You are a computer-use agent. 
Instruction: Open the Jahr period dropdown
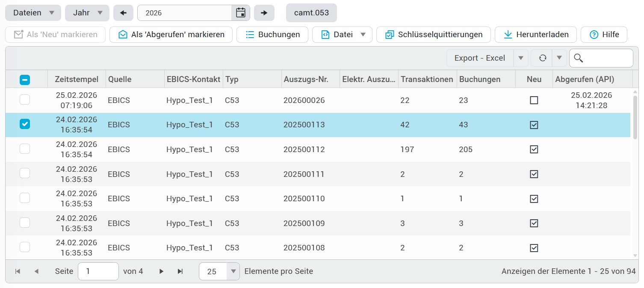click(x=87, y=13)
